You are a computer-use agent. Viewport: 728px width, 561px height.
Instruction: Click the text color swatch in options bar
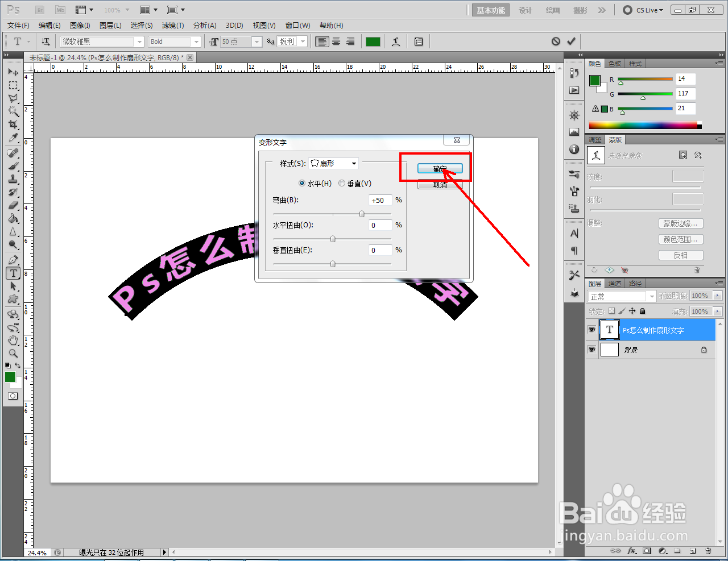pos(373,41)
